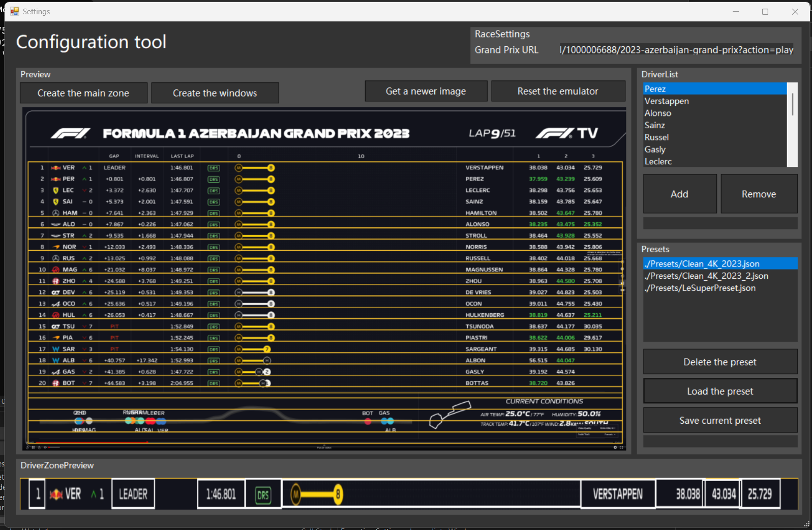This screenshot has height=530, width=812.
Task: Select the ./Presets/Clean_4K_2023.json preset
Action: pos(720,263)
